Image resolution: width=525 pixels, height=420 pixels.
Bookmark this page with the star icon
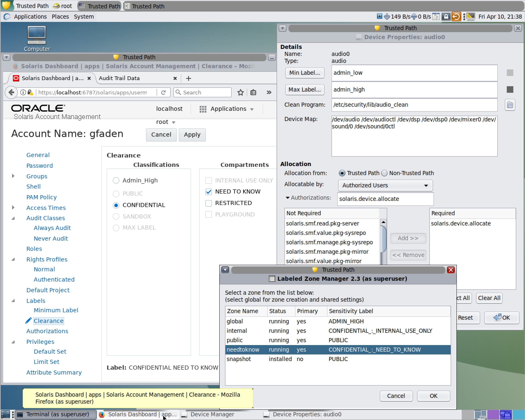click(x=241, y=93)
